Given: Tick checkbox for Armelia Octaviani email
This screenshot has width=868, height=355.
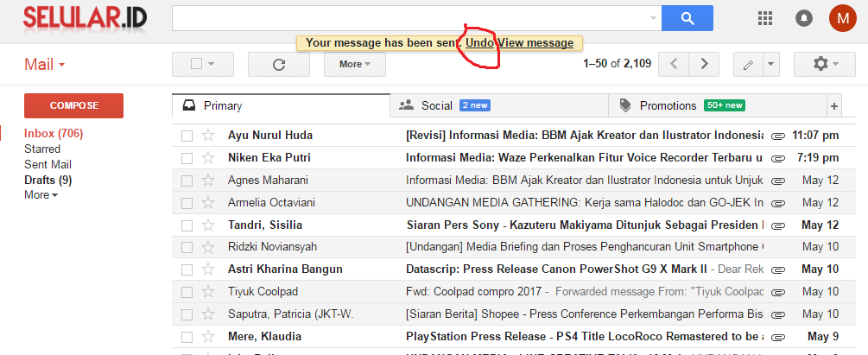Looking at the screenshot, I should [187, 203].
